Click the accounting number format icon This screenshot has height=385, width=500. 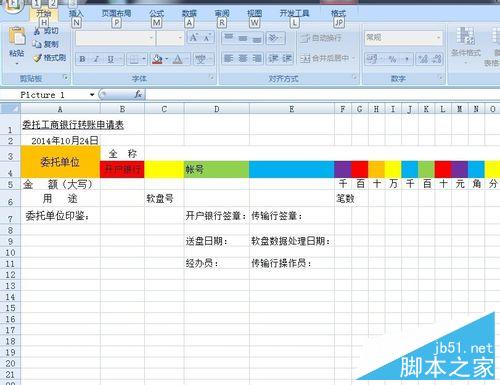(372, 59)
